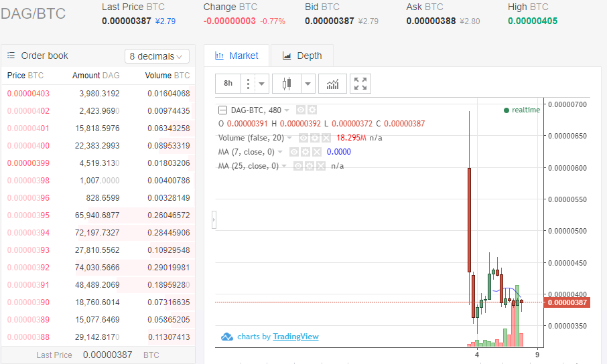Image resolution: width=607 pixels, height=364 pixels.
Task: Expand chart style dropdown arrow
Action: 308,84
